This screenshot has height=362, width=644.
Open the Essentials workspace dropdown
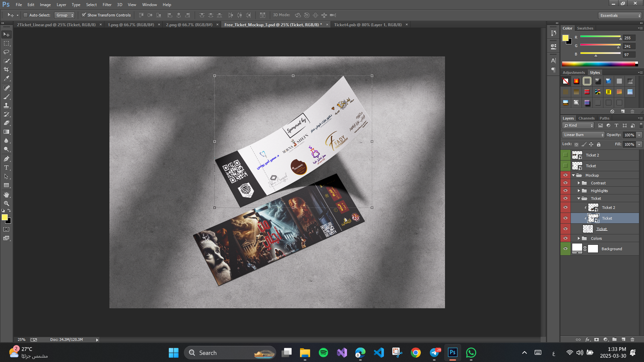[620, 15]
